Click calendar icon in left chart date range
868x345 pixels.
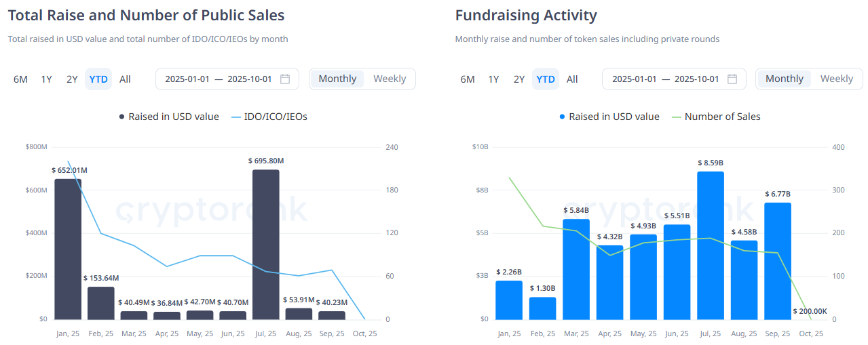point(285,79)
